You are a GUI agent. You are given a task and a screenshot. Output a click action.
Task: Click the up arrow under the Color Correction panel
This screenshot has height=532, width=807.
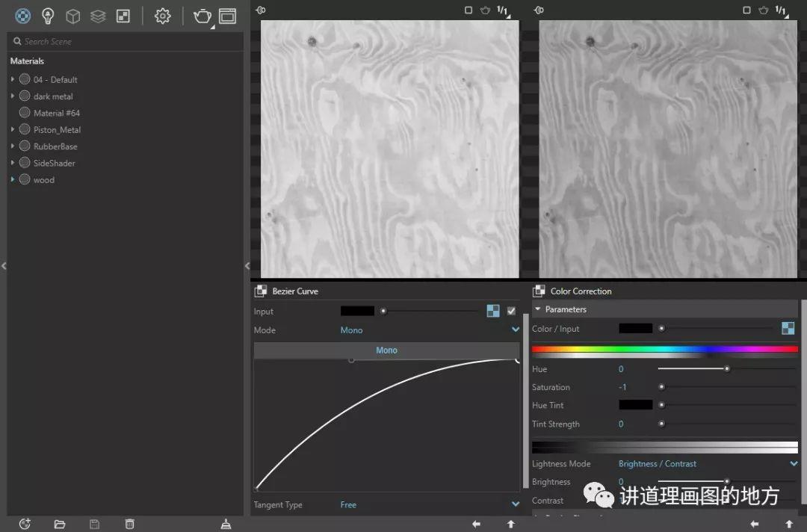[789, 524]
